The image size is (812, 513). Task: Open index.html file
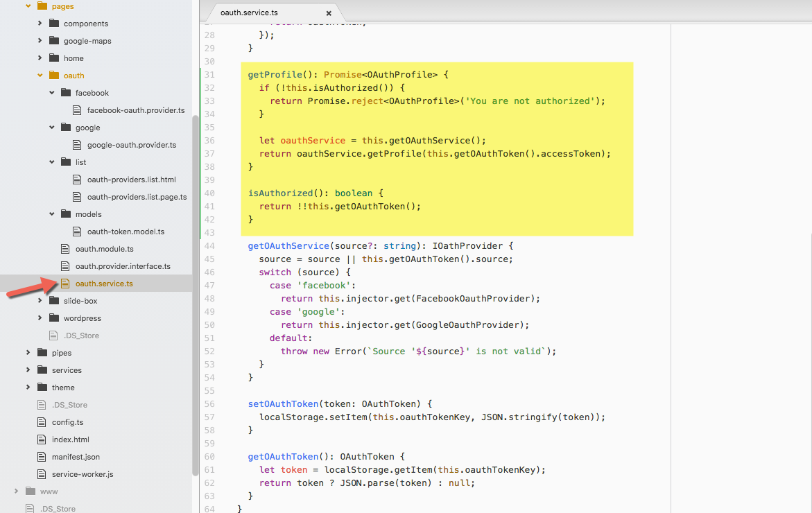tap(71, 440)
